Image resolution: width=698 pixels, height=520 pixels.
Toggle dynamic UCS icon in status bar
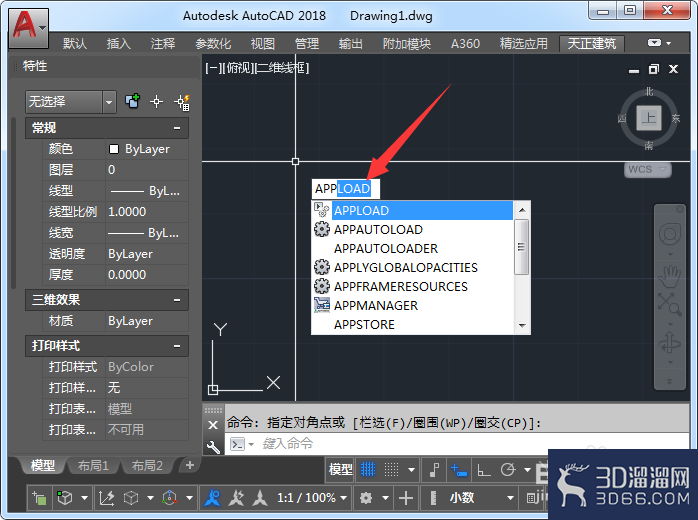click(x=106, y=498)
